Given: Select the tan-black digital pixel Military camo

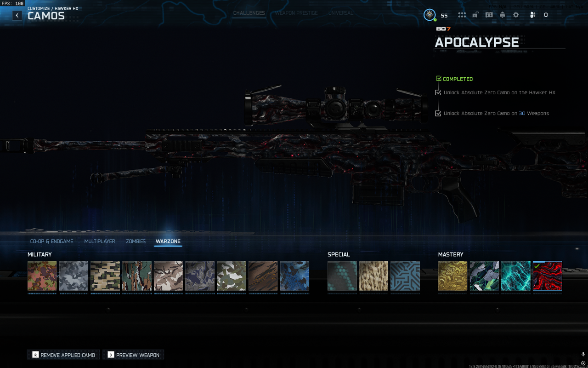Looking at the screenshot, I should click(105, 276).
